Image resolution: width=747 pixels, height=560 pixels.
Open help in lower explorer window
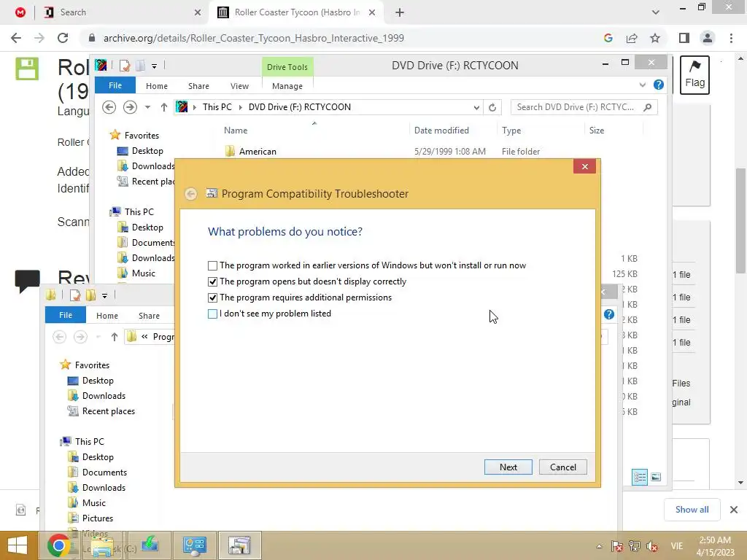609,314
